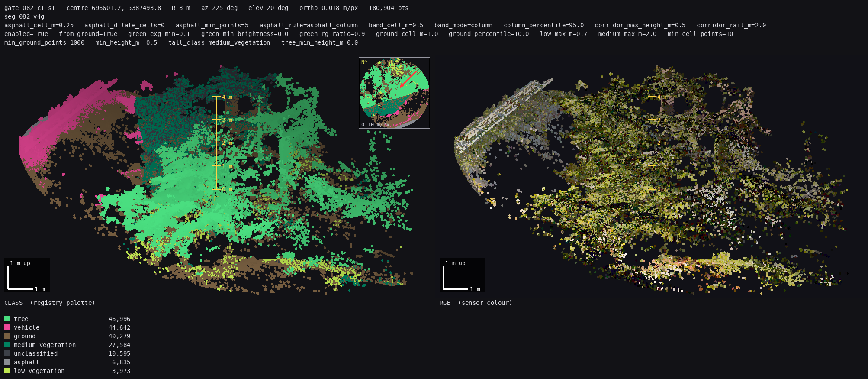Click the red arrow in minimap
The height and width of the screenshot is (379, 868).
[x=408, y=79]
